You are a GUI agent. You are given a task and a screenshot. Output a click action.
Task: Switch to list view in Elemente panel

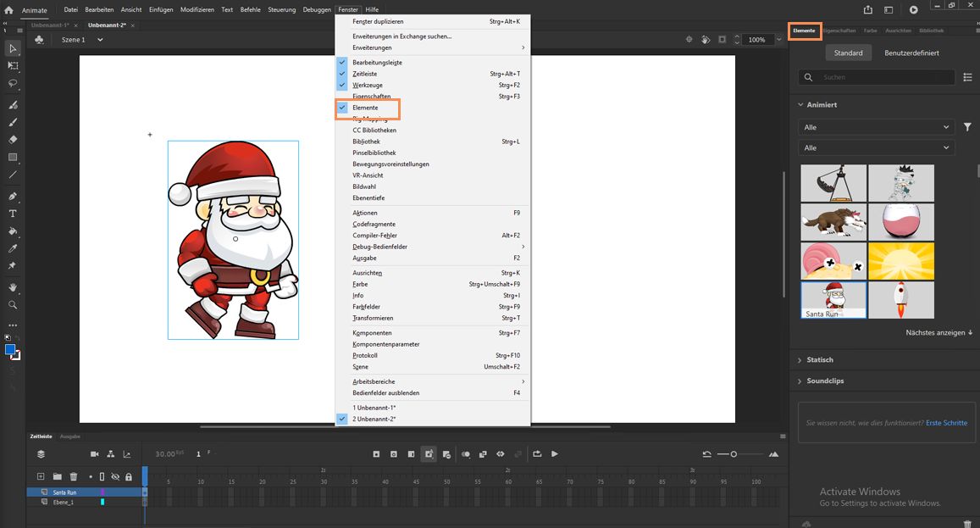(967, 77)
